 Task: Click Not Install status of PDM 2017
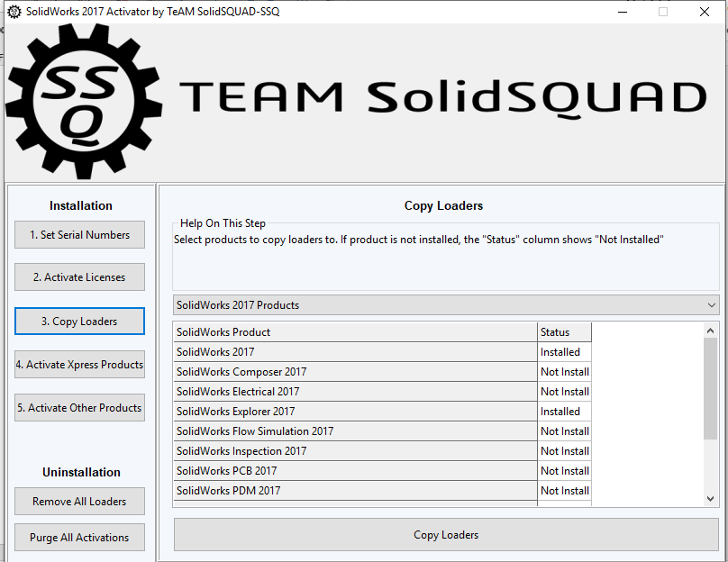pyautogui.click(x=565, y=491)
